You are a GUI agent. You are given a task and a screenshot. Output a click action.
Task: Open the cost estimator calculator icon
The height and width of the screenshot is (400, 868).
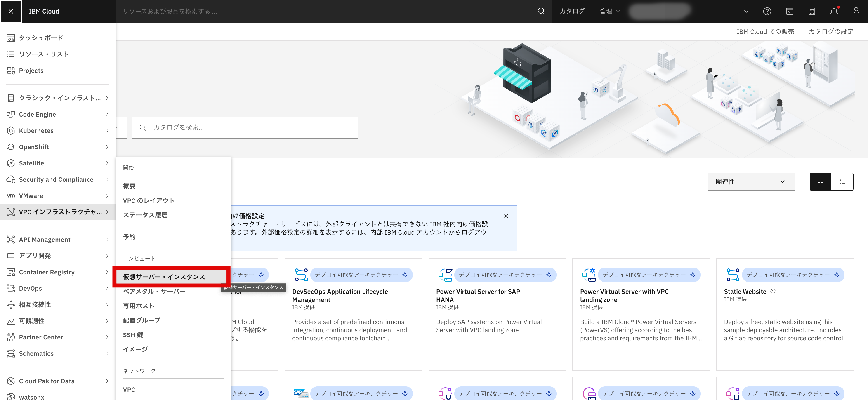(812, 12)
